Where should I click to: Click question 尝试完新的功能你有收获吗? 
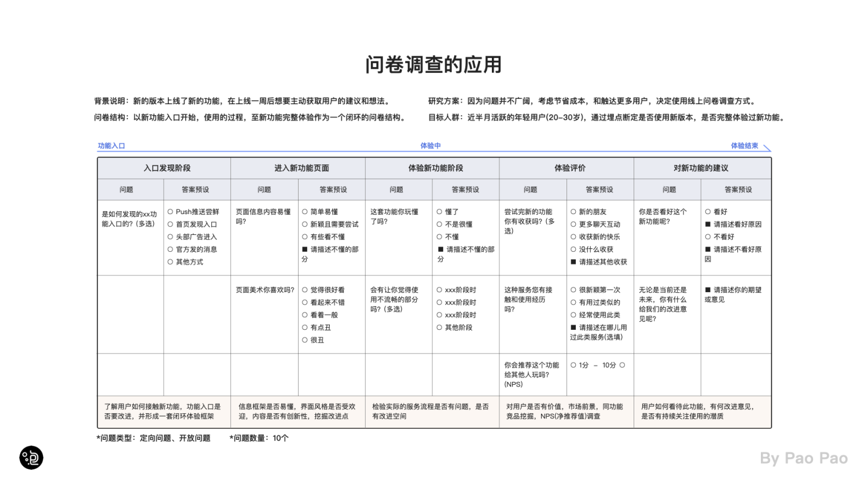[529, 222]
